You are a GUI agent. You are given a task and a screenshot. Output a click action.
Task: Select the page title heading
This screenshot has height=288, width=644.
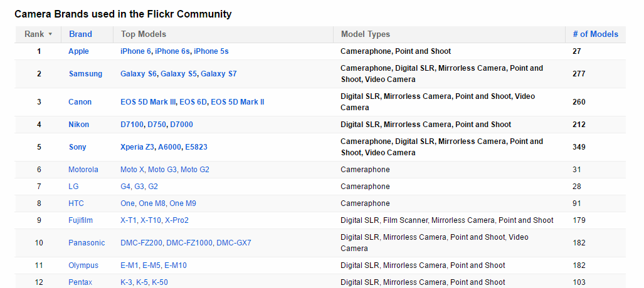123,14
